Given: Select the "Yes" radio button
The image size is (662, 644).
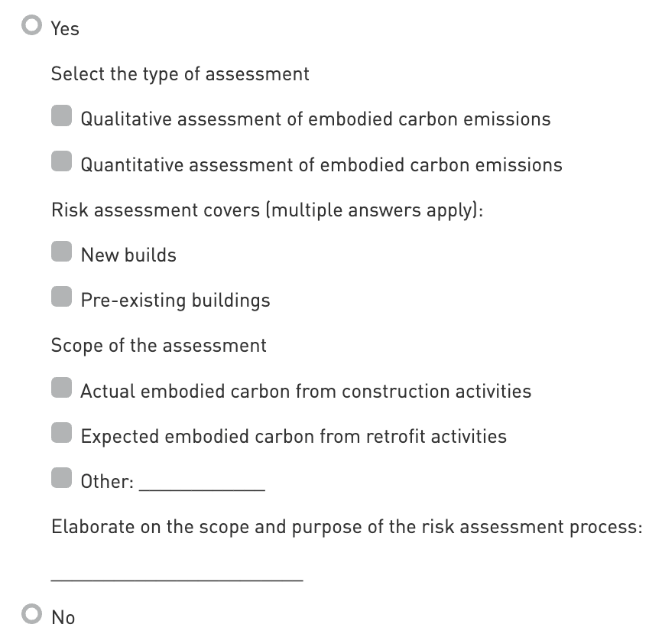Looking at the screenshot, I should click(31, 26).
